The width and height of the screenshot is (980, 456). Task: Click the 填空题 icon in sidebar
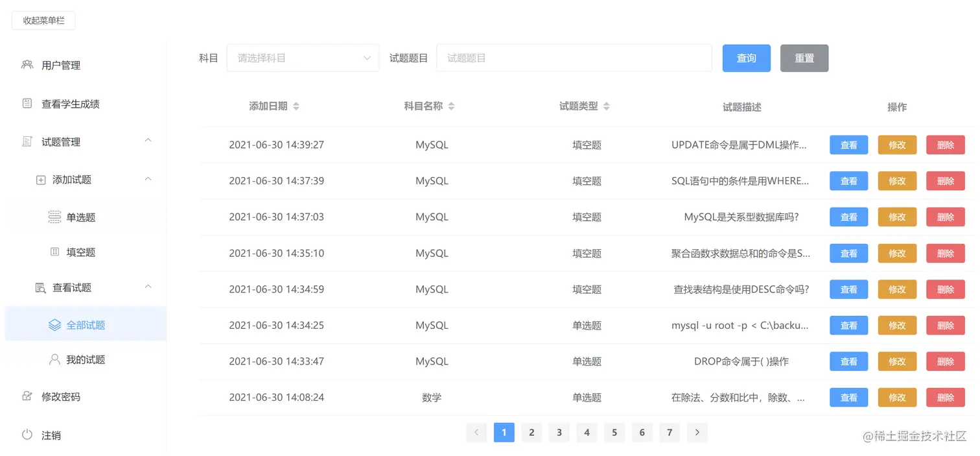pos(54,252)
